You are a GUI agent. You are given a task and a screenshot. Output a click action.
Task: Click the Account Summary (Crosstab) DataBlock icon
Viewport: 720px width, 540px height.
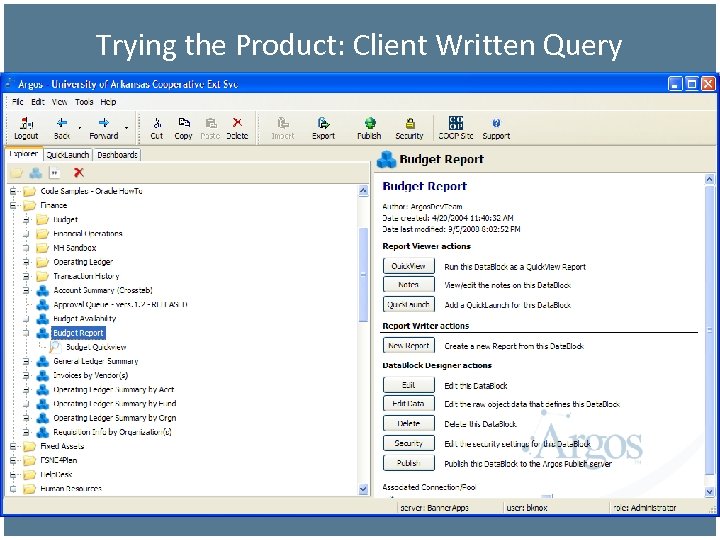click(x=43, y=290)
